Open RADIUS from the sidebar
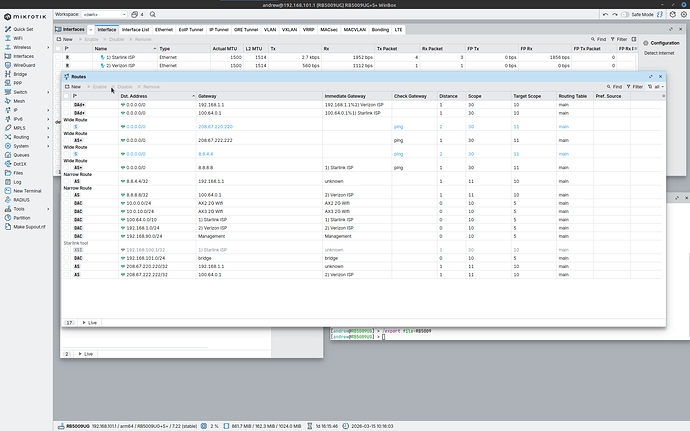690x431 pixels. 21,200
